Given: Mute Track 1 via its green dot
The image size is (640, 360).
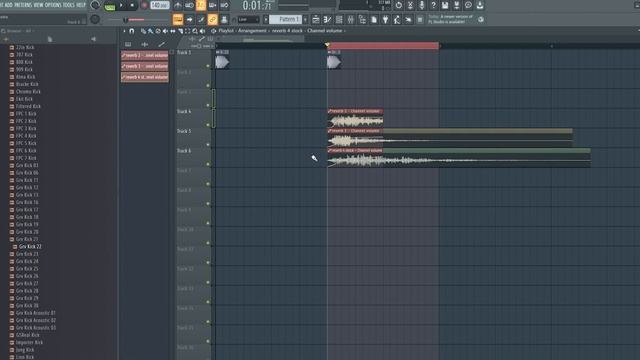Looking at the screenshot, I should 208,66.
